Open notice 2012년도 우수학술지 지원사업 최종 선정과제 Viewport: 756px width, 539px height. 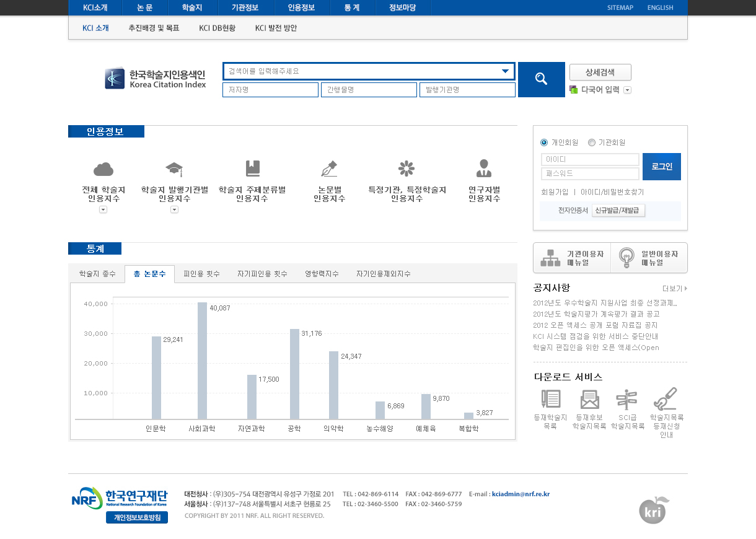click(605, 303)
